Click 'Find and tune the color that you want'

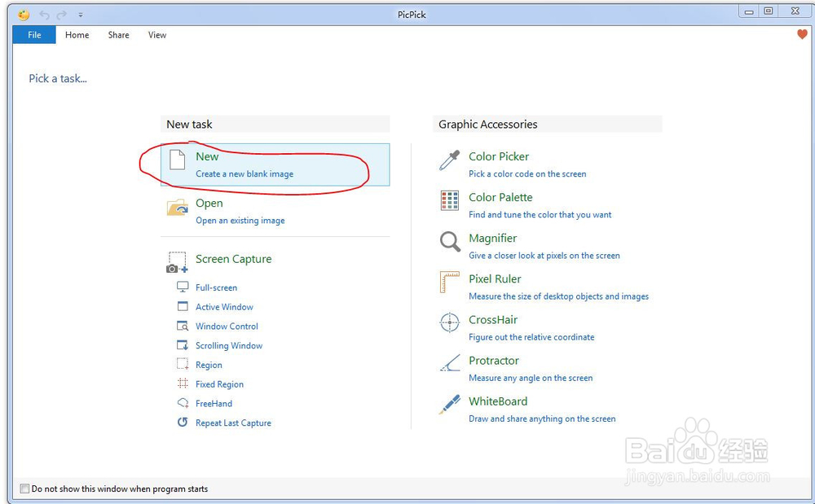pyautogui.click(x=540, y=215)
